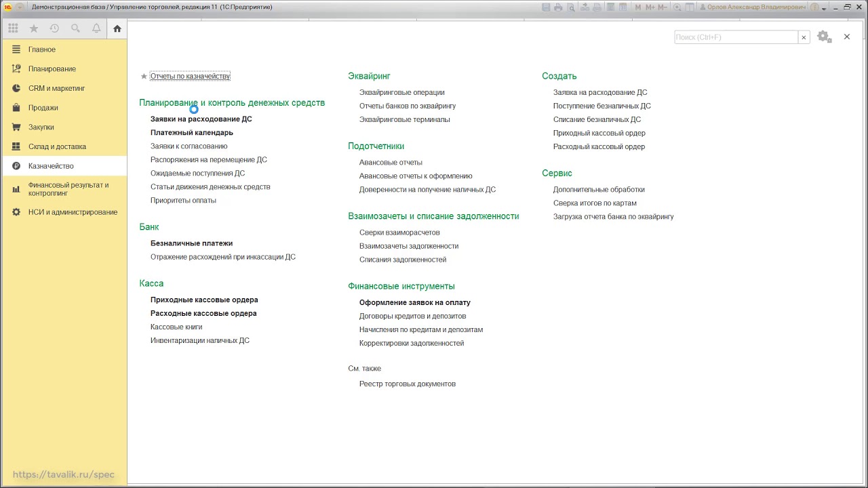Open the calculator icon in title bar

pos(610,7)
